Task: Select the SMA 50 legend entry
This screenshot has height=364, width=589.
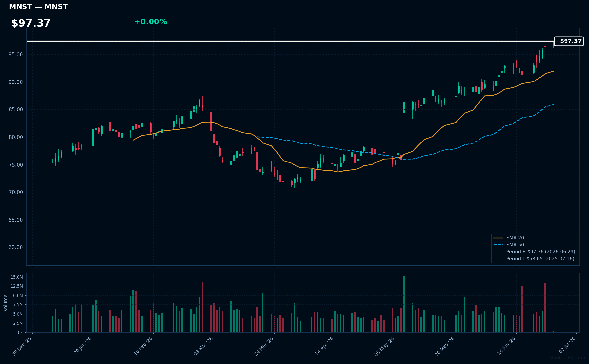Action: pos(509,245)
